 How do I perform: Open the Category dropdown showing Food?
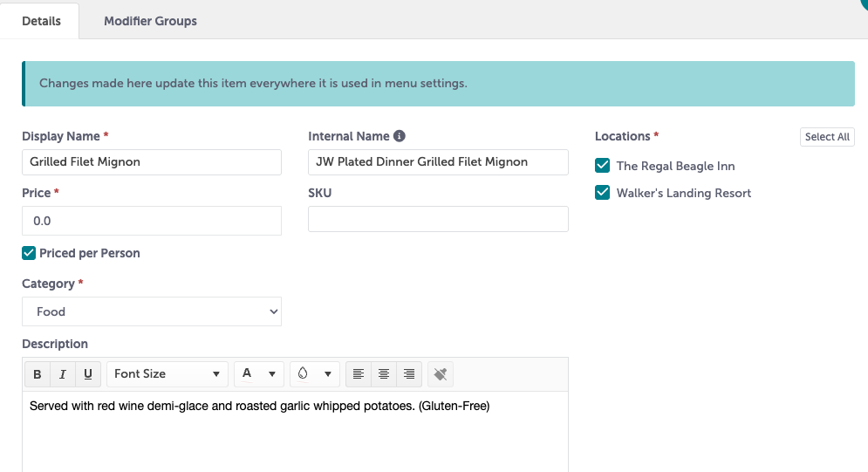point(152,311)
